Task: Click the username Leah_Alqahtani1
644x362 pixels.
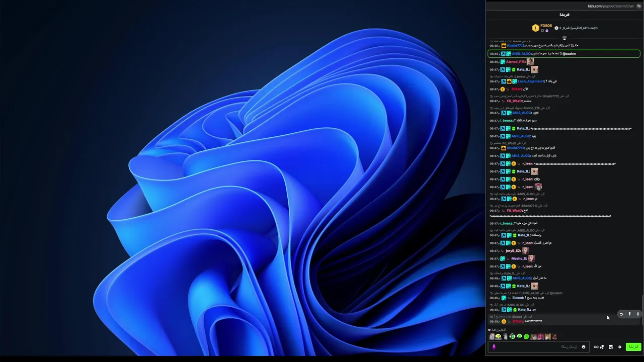Action: point(531,81)
